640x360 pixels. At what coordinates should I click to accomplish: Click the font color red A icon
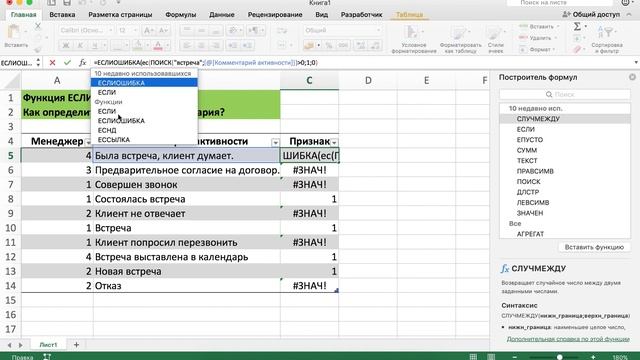[x=158, y=45]
